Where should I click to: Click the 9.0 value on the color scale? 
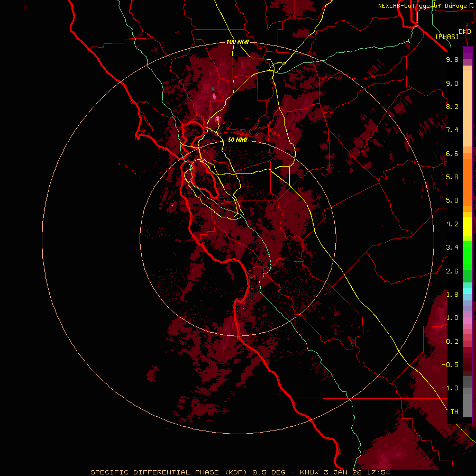(x=452, y=84)
